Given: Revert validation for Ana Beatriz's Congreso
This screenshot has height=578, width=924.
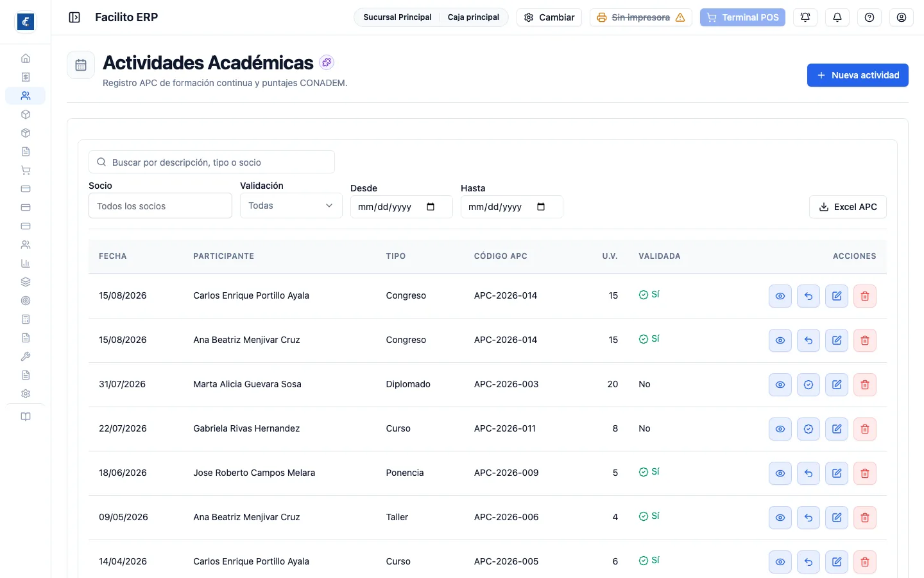Looking at the screenshot, I should click(x=809, y=340).
